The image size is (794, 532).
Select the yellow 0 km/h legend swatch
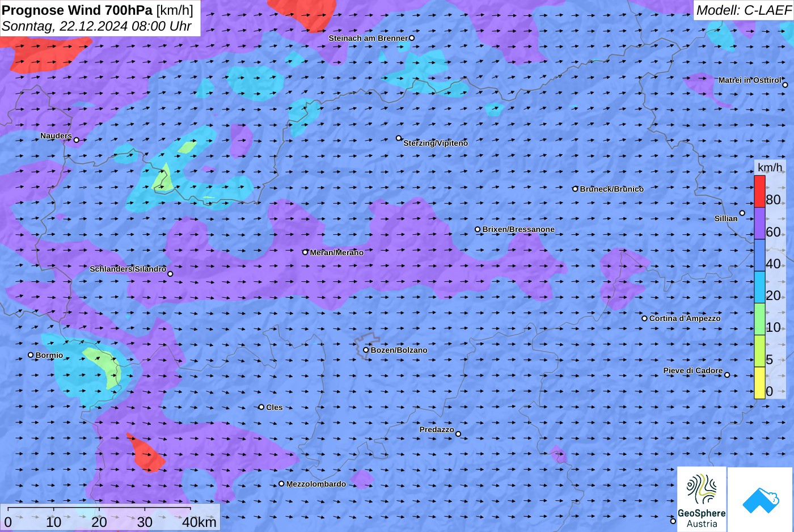[x=759, y=383]
